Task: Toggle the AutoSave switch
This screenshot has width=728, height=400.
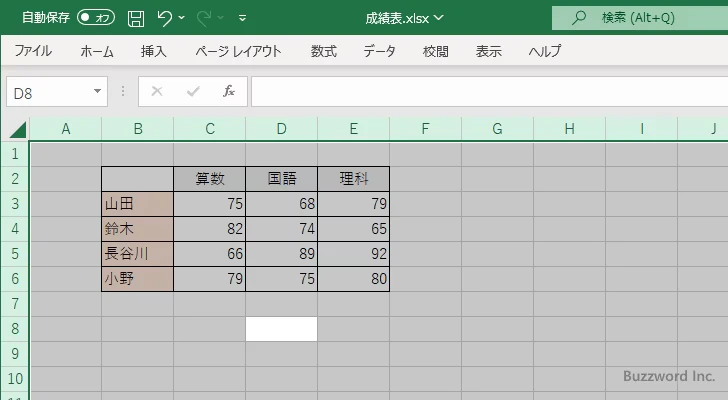Action: click(x=96, y=18)
